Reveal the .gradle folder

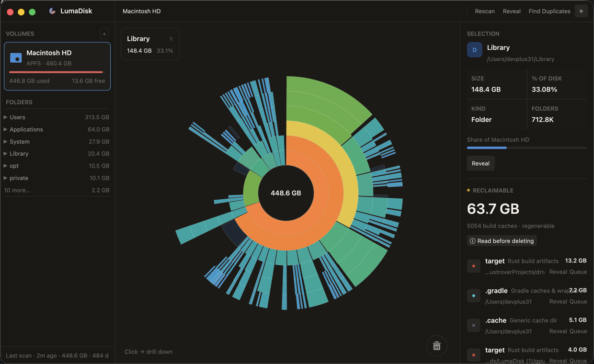(x=558, y=302)
